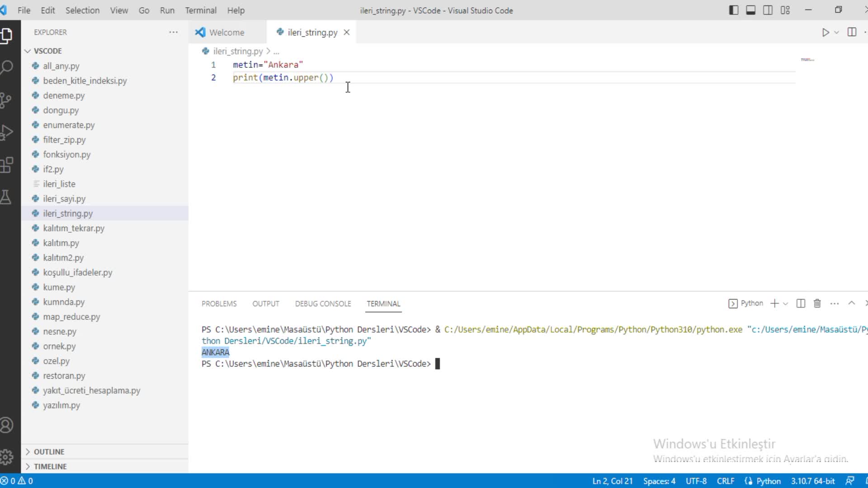Run Python file with play button
Viewport: 868px width, 488px height.
point(826,33)
